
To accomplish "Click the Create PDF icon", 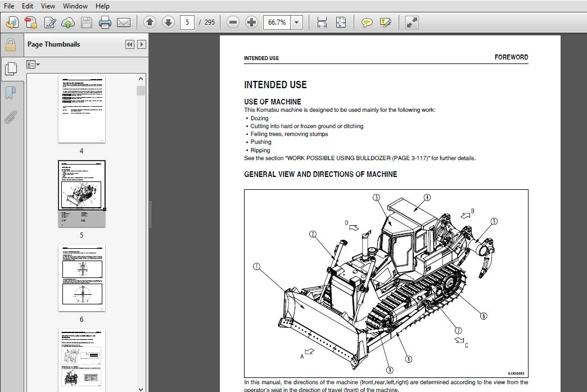I will click(31, 22).
